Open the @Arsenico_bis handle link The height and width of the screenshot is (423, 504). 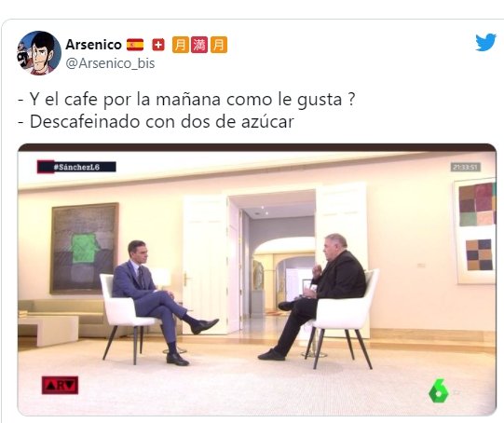pyautogui.click(x=110, y=63)
